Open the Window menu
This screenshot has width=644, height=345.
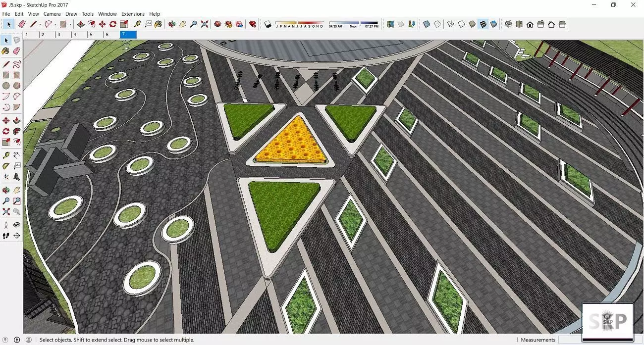pos(107,14)
